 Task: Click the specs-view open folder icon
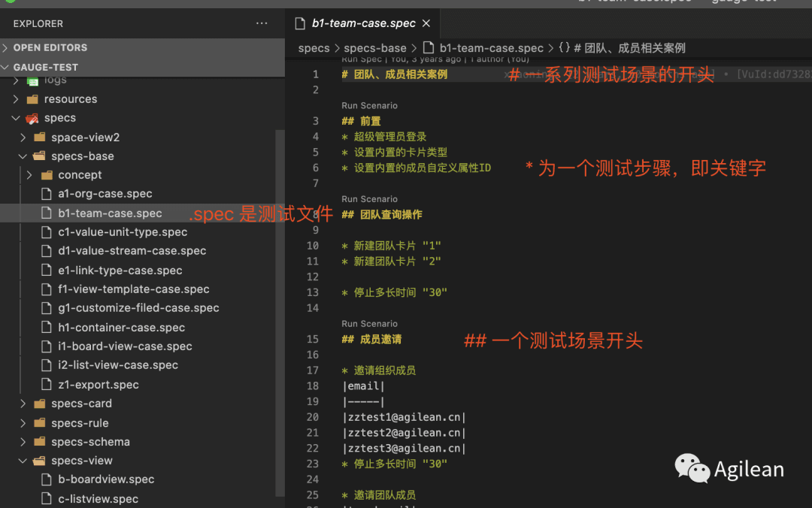[x=39, y=461]
